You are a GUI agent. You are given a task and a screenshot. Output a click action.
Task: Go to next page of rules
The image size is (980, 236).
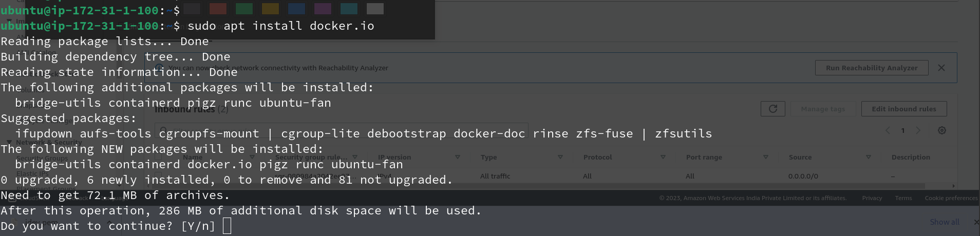tap(918, 130)
